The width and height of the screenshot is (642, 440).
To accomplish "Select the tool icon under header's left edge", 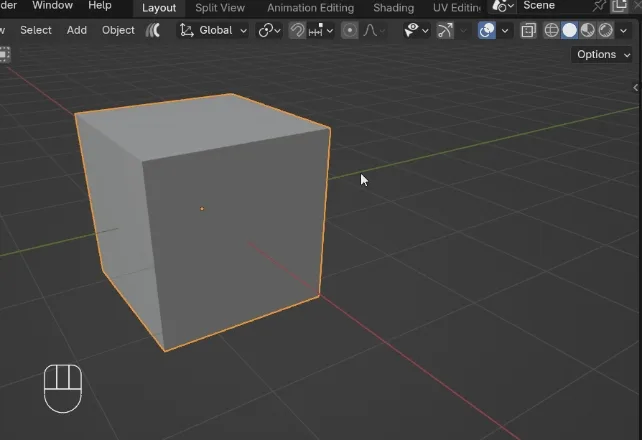I will pos(4,54).
